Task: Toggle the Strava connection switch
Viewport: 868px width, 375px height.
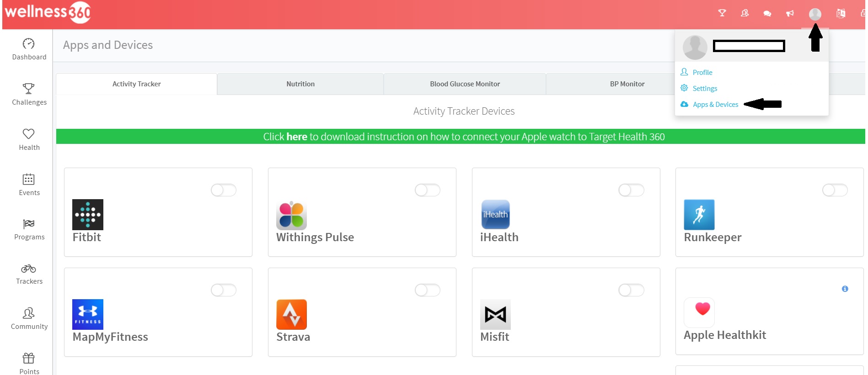Action: [428, 290]
